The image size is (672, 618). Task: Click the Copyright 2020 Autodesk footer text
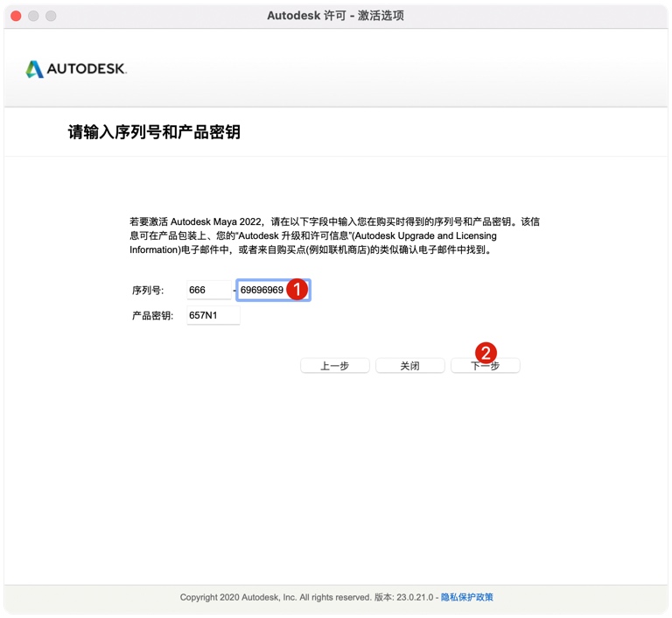[x=276, y=597]
